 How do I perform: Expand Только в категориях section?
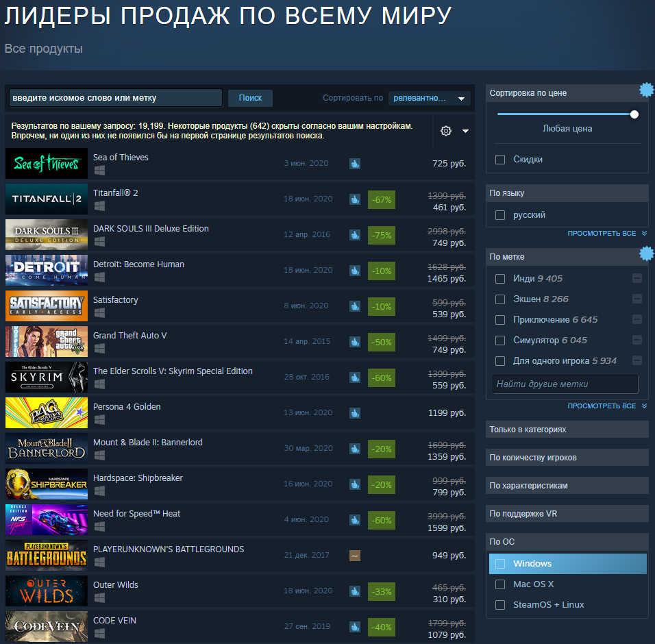click(x=567, y=430)
